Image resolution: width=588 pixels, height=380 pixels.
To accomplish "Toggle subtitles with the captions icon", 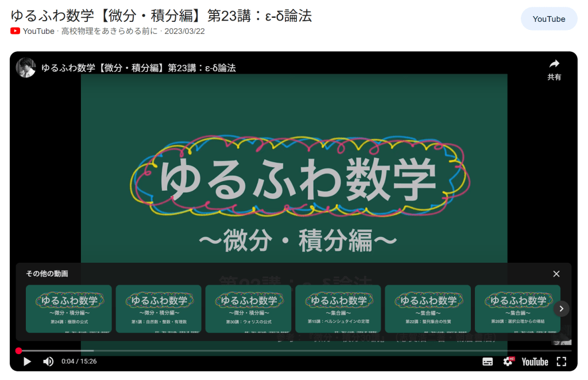I will (x=488, y=362).
